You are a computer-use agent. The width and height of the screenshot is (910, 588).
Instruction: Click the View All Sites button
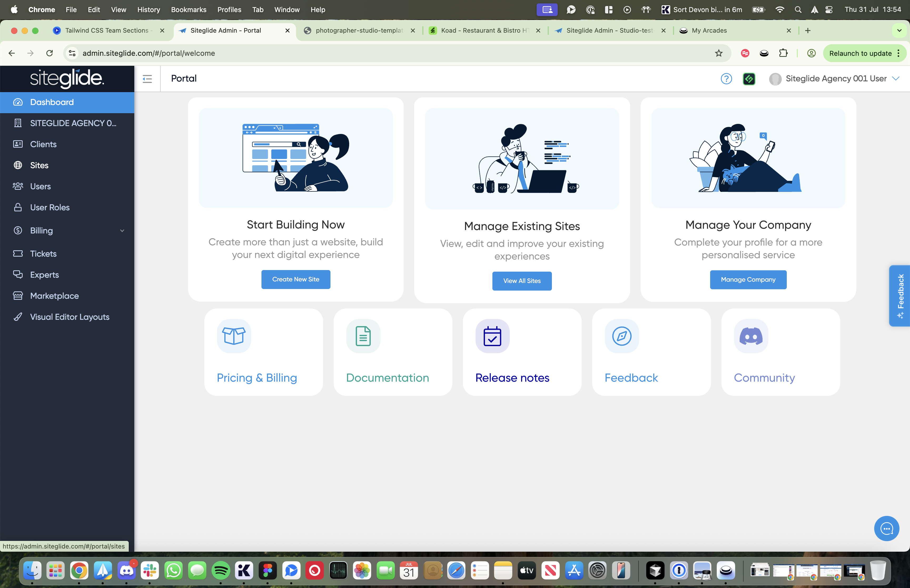pyautogui.click(x=522, y=281)
